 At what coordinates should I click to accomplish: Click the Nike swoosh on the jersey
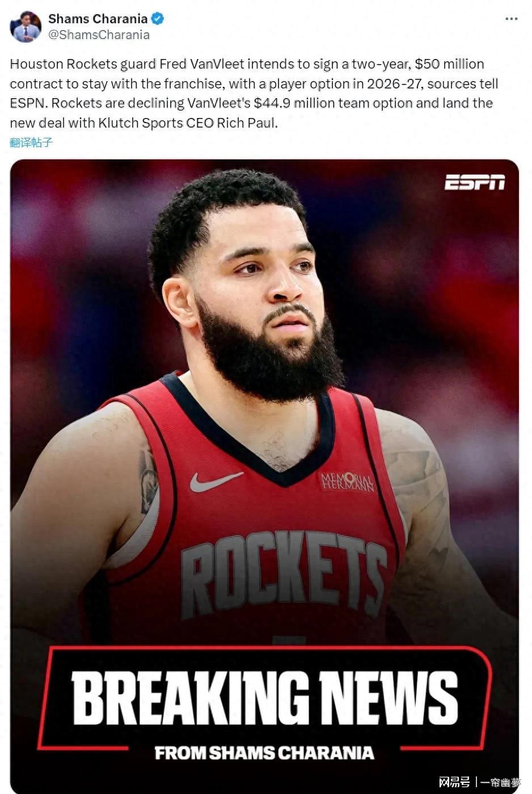pos(215,482)
